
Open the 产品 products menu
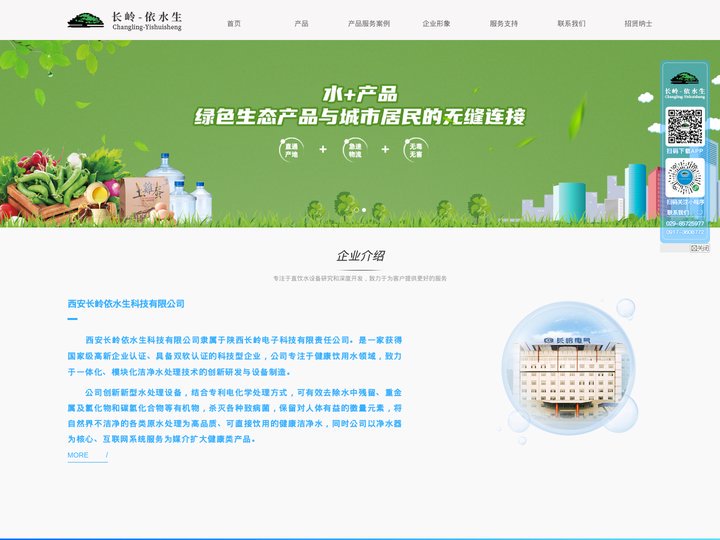point(301,23)
